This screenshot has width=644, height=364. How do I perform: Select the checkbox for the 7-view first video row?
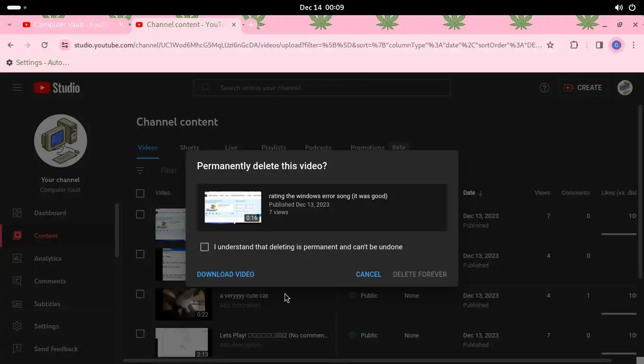click(x=140, y=214)
